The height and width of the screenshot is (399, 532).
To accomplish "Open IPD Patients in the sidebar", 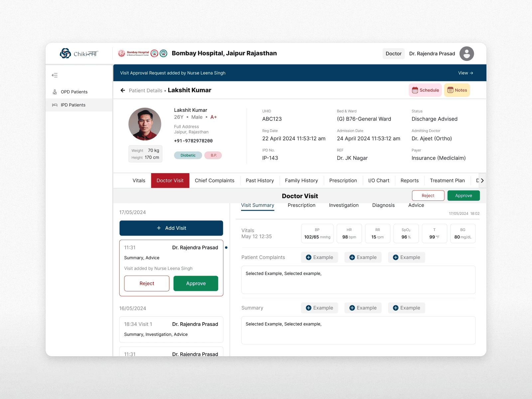I will 79,105.
